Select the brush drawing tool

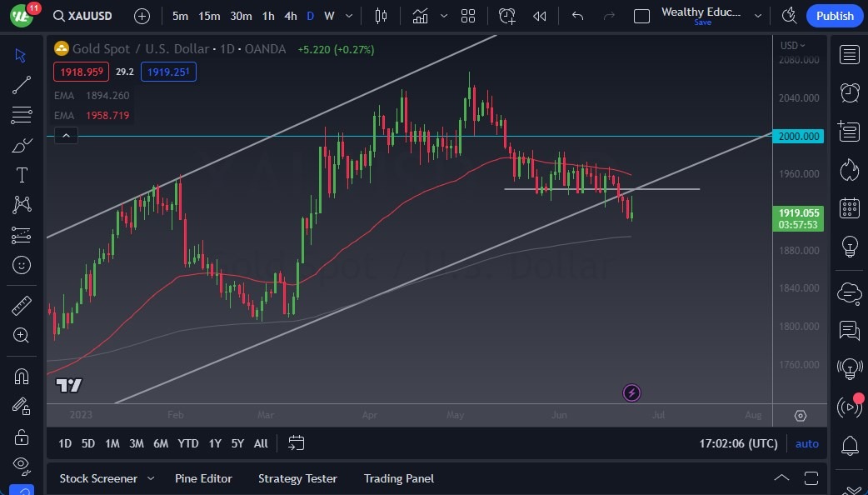[x=21, y=146]
